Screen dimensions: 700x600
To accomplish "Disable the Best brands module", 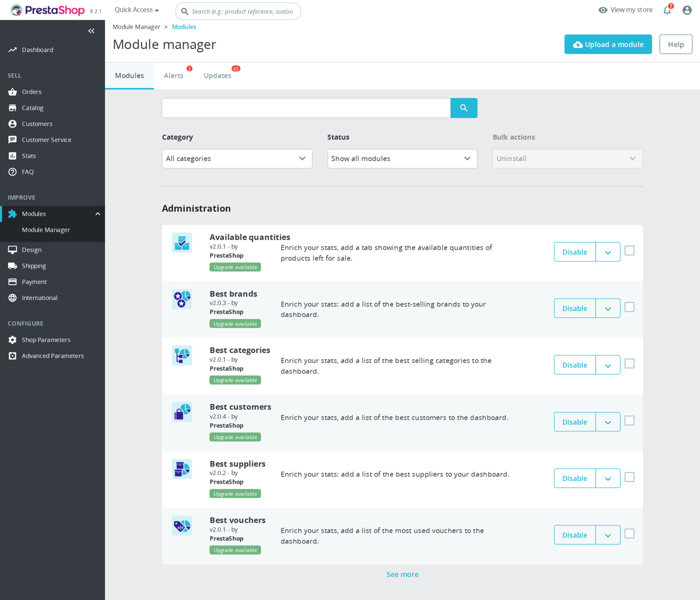I will 575,309.
